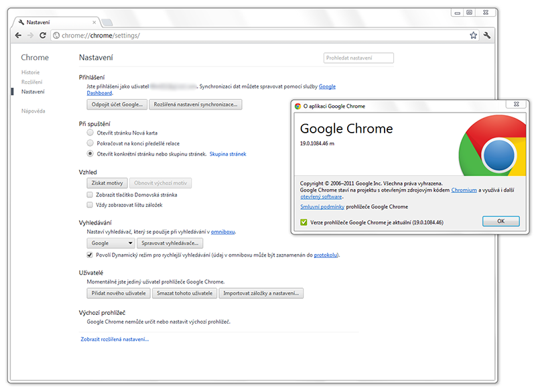Enable Vždy zobrazovat lištu záložek checkbox
Screen dimensions: 536x392
point(90,205)
